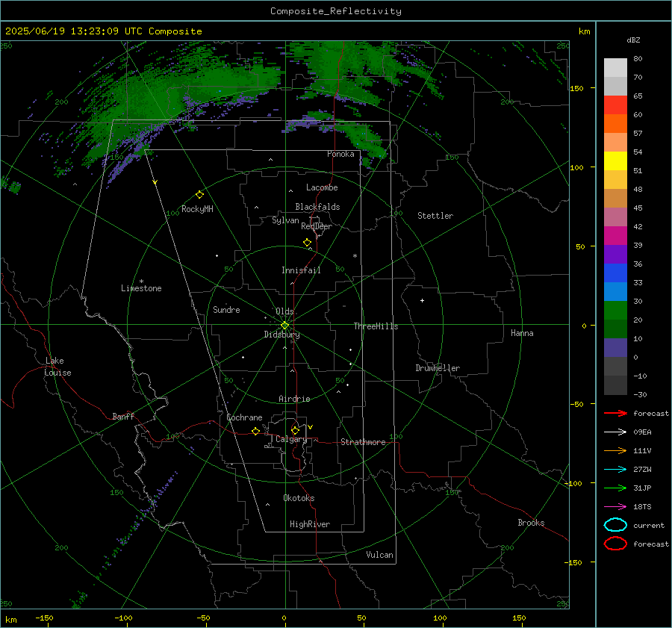672x628 pixels.
Task: Click the RedDeer map label
Action: [x=317, y=226]
